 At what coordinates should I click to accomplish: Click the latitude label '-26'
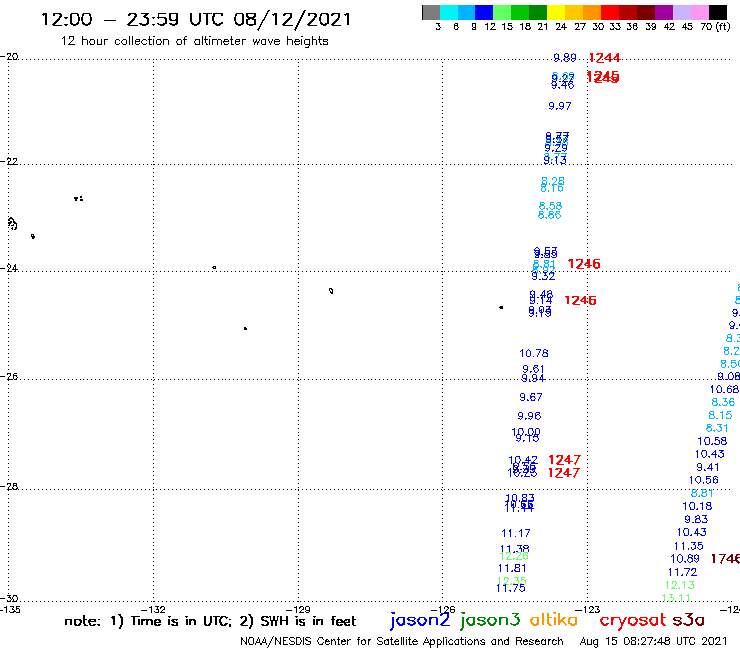(x=9, y=377)
